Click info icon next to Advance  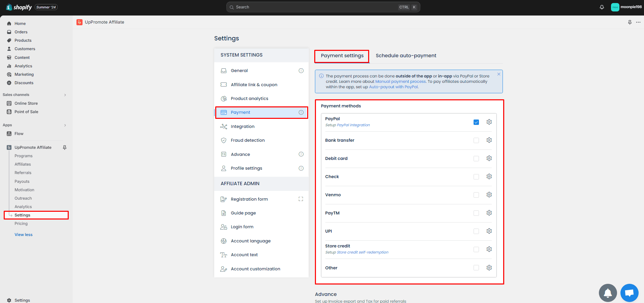click(301, 154)
